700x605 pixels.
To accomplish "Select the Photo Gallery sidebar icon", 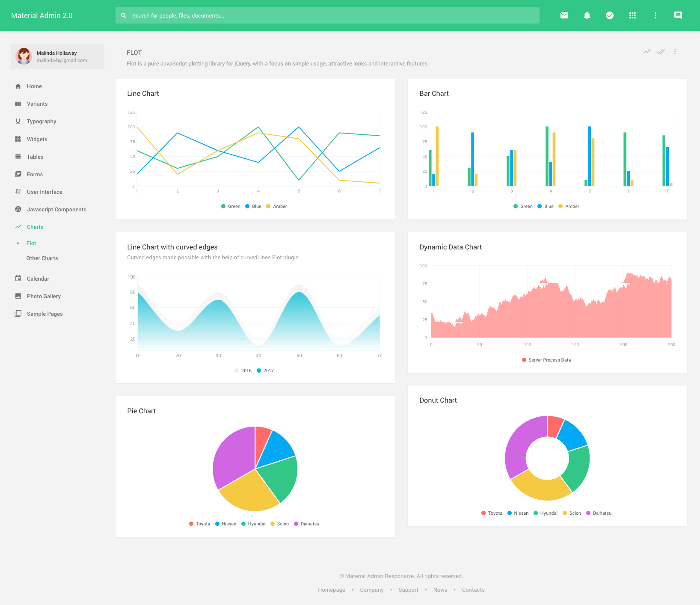I will click(x=18, y=296).
